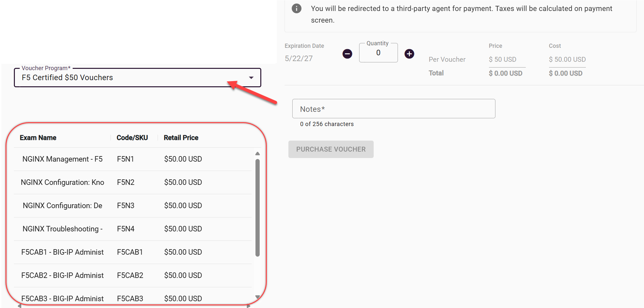Screen dimensions: 644x308
Task: Open the Voucher Program dropdown arrow
Action: point(251,78)
